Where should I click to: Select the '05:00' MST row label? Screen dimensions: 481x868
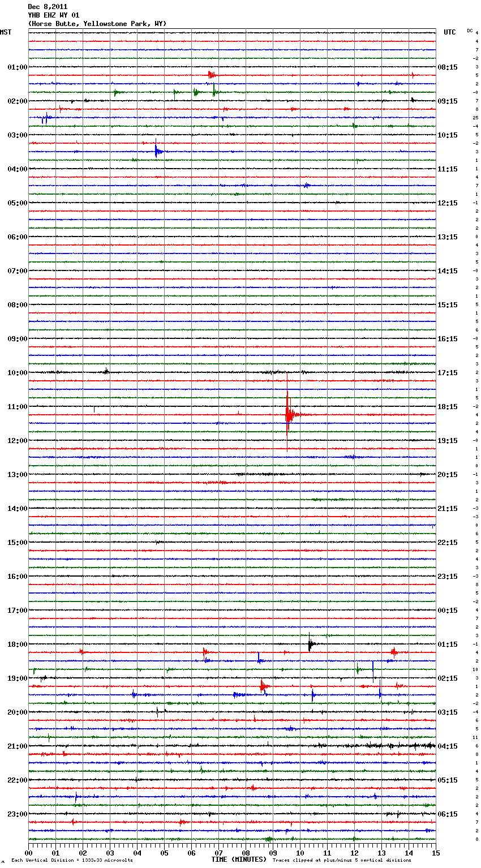coord(18,203)
